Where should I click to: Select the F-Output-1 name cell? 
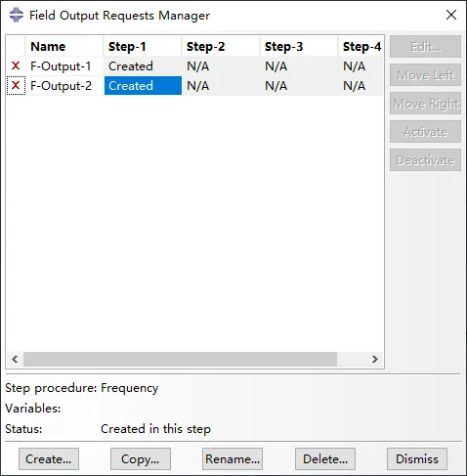64,66
